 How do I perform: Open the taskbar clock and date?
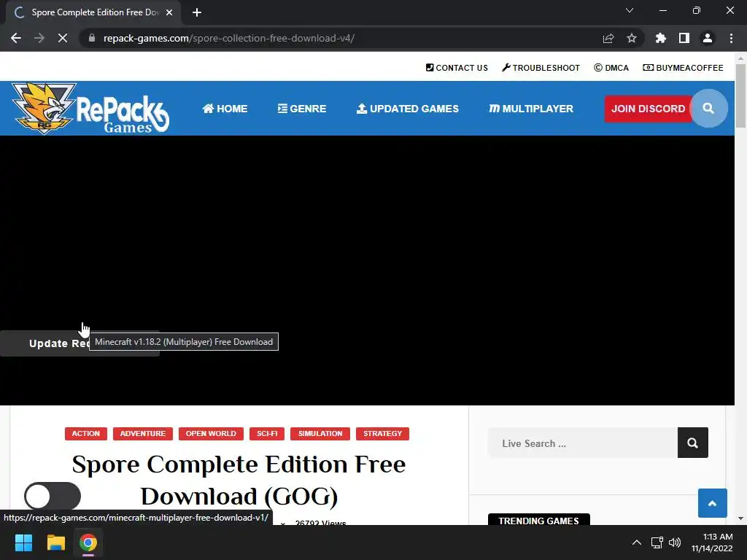[712, 542]
